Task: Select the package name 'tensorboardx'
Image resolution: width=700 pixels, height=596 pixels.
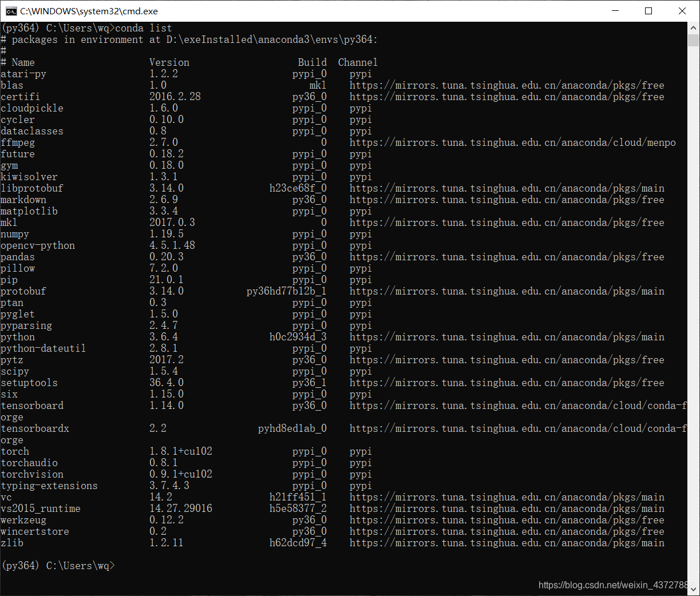Action: 35,428
